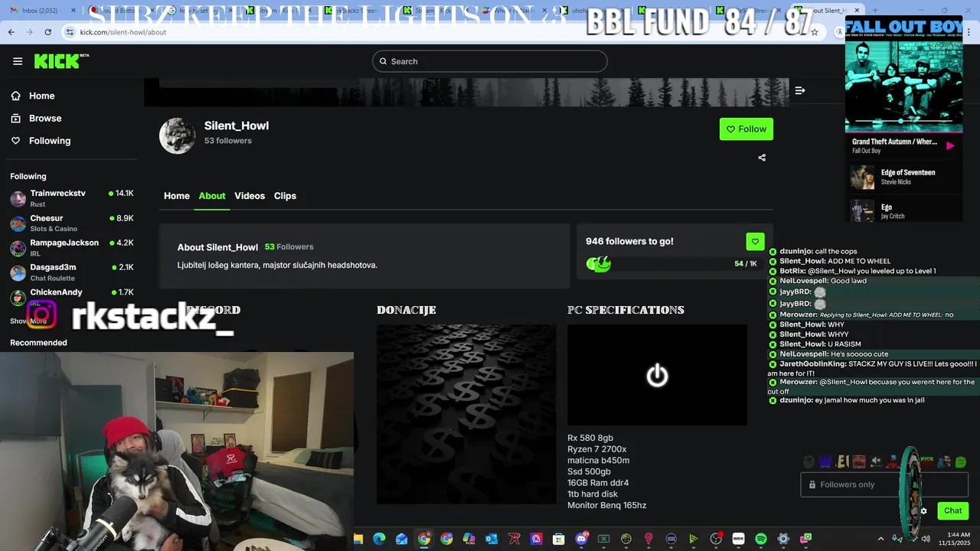Click the 'Rx 580 8gb' spec line
The width and height of the screenshot is (980, 551).
coord(590,438)
